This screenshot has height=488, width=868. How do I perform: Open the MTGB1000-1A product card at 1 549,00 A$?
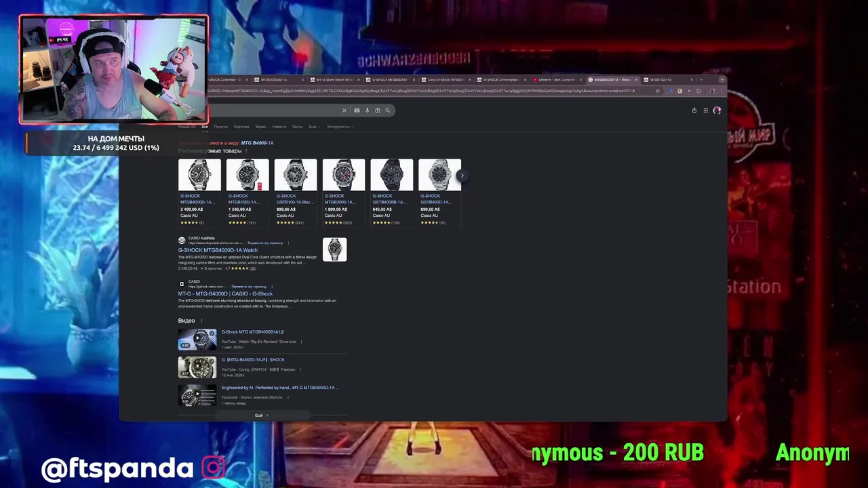pos(248,192)
